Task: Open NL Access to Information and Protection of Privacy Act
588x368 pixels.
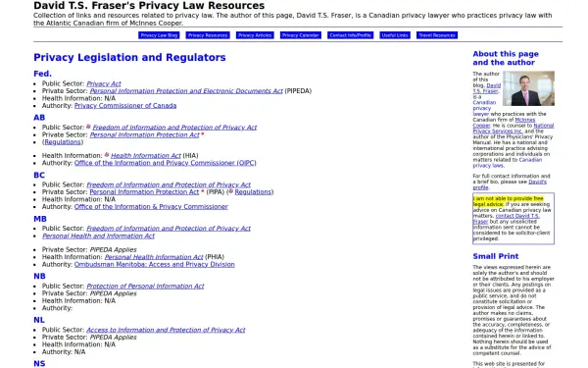Action: point(166,330)
